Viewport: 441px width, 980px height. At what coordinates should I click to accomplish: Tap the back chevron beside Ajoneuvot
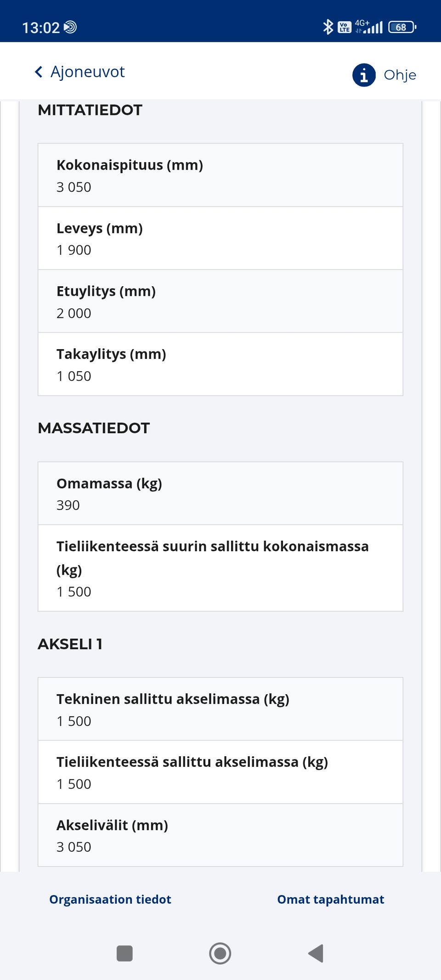[39, 72]
